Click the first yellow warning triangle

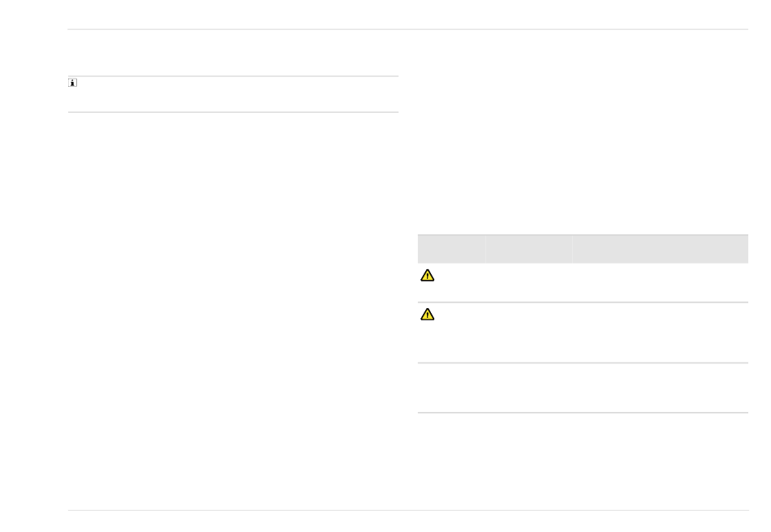(x=427, y=276)
